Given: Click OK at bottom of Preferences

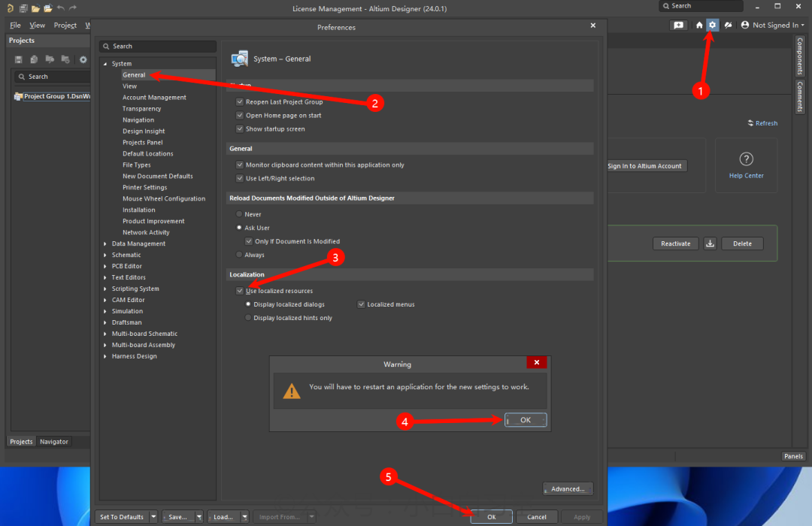Looking at the screenshot, I should (491, 517).
